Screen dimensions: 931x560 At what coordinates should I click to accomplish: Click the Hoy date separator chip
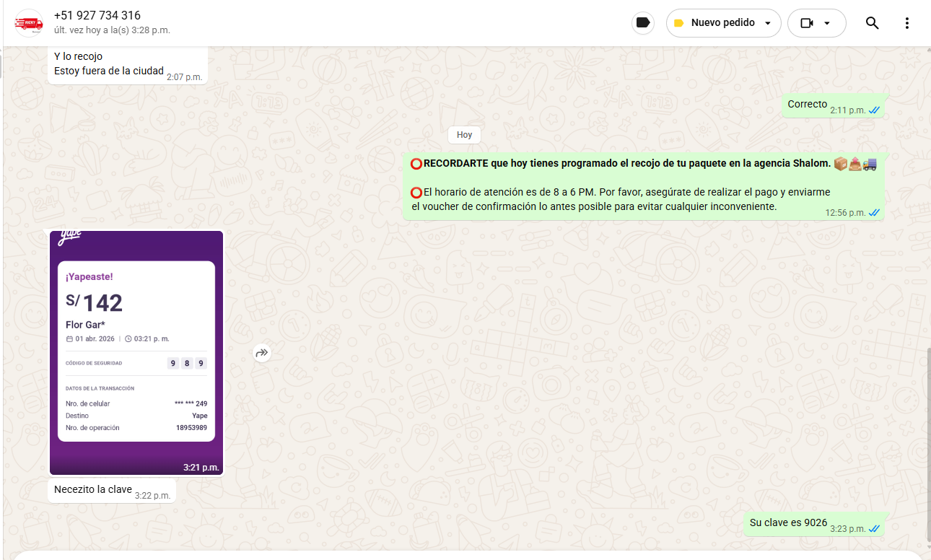464,135
